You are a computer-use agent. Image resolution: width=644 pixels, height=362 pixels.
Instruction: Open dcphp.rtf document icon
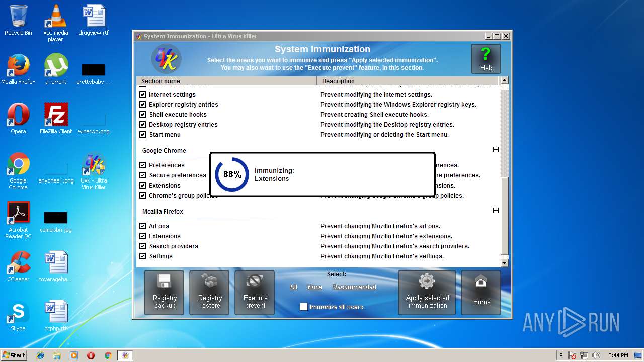56,316
